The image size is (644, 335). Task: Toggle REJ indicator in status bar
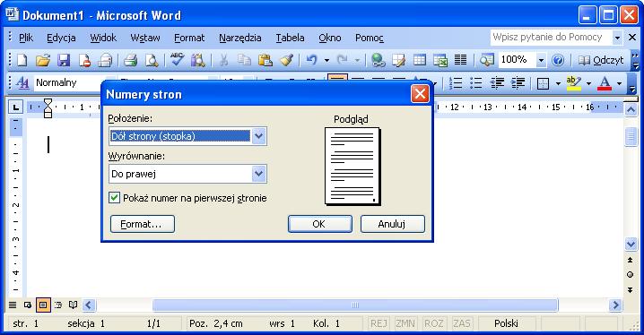379,323
